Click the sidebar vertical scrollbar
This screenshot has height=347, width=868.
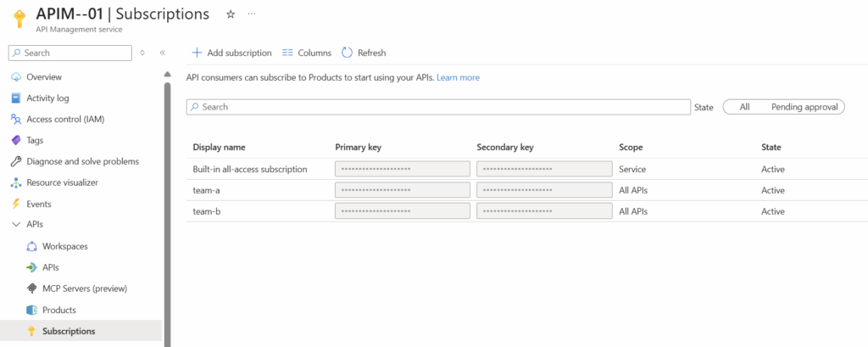tap(167, 212)
